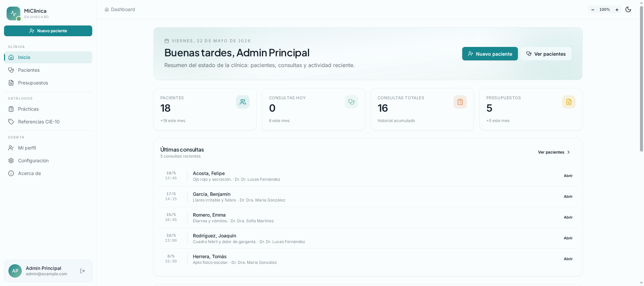Click the Consultas hoy count 0
644x286 pixels.
[x=272, y=108]
